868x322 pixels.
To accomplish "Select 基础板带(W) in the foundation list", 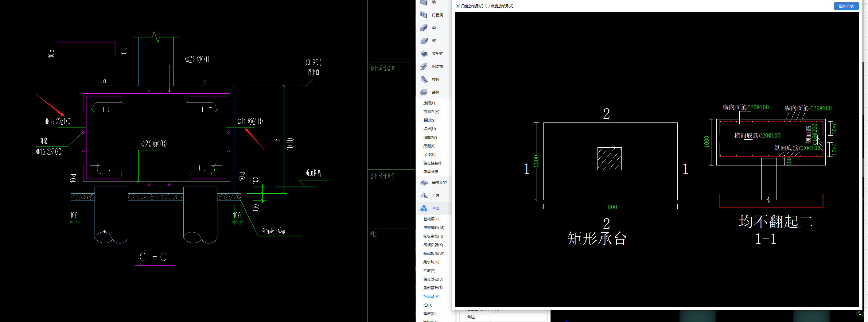I will pyautogui.click(x=434, y=254).
